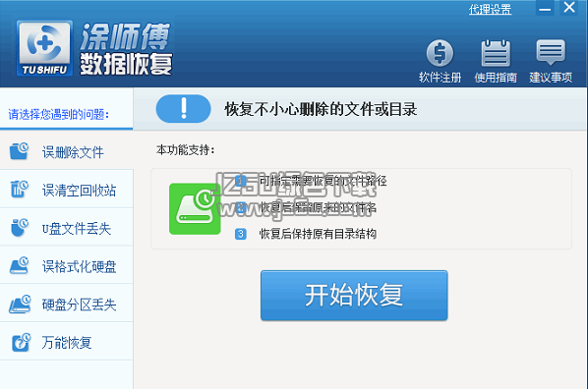Click the text 可指定需要恢复的文件路径

tap(323, 181)
